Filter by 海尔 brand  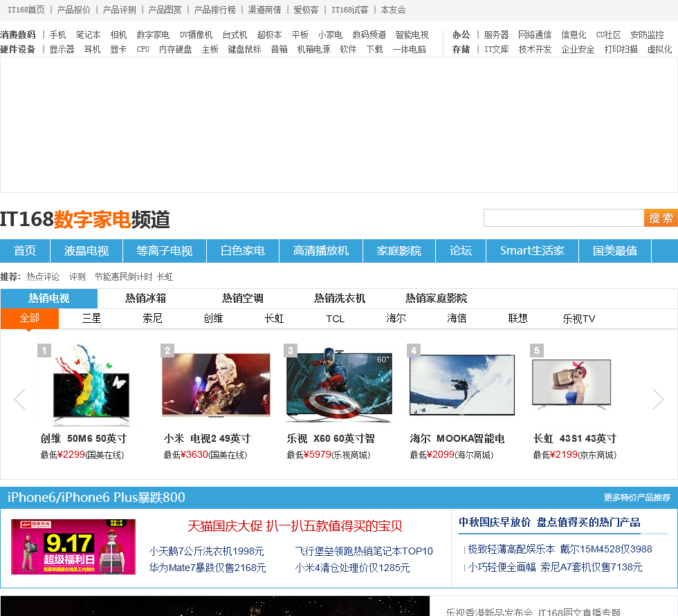[396, 319]
